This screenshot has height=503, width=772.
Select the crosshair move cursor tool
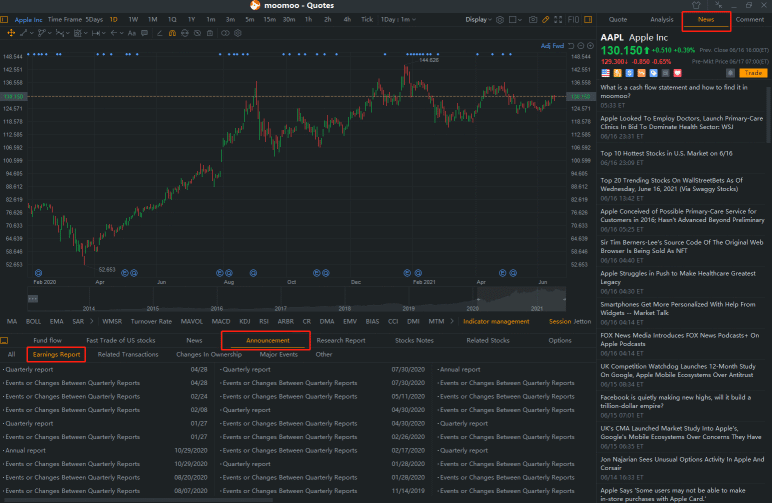coord(11,33)
